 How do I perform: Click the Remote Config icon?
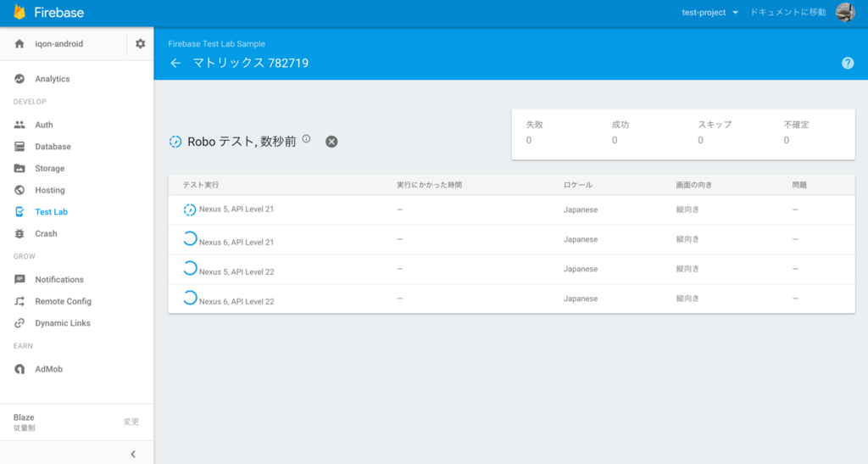[x=19, y=301]
